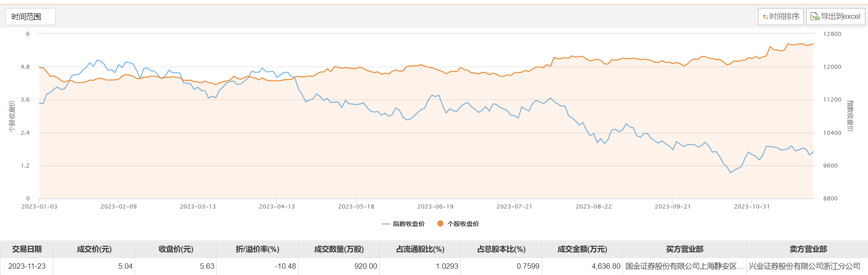Click buyer 国金证券股份有限公司上海静安区 cell
This screenshot has width=868, height=275.
coord(684,266)
